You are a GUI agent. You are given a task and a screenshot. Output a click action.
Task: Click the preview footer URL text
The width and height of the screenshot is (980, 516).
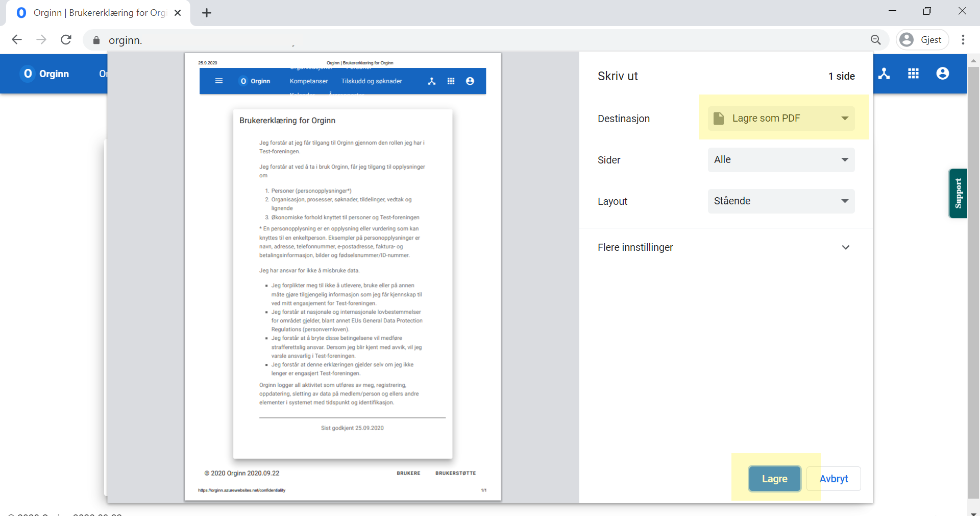(241, 490)
